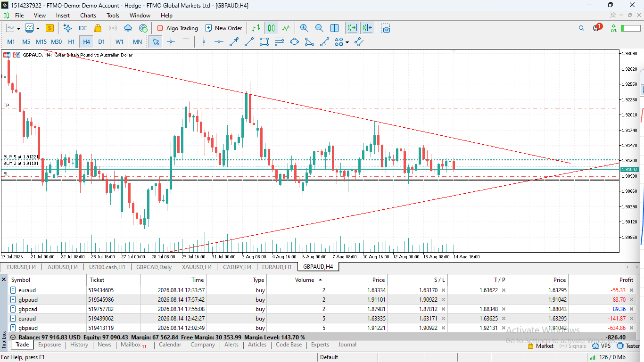This screenshot has height=362, width=644.
Task: Take a chart screenshot with camera icon
Action: click(x=386, y=28)
